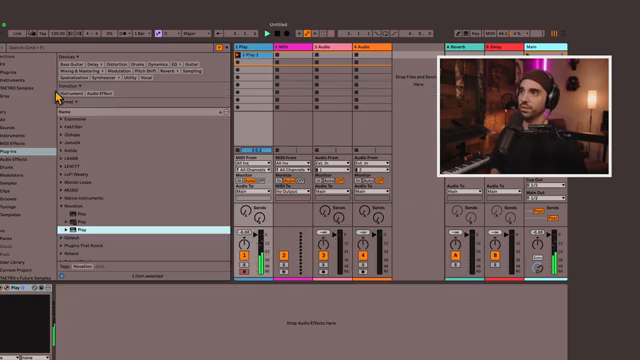The image size is (640, 360).
Task: Select Samples in the browser sidebar
Action: pyautogui.click(x=8, y=183)
